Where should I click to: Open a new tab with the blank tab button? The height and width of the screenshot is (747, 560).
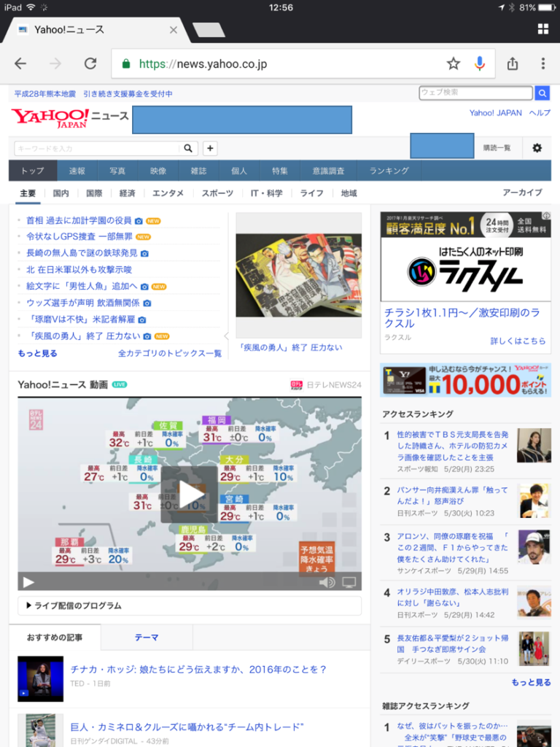(x=209, y=30)
